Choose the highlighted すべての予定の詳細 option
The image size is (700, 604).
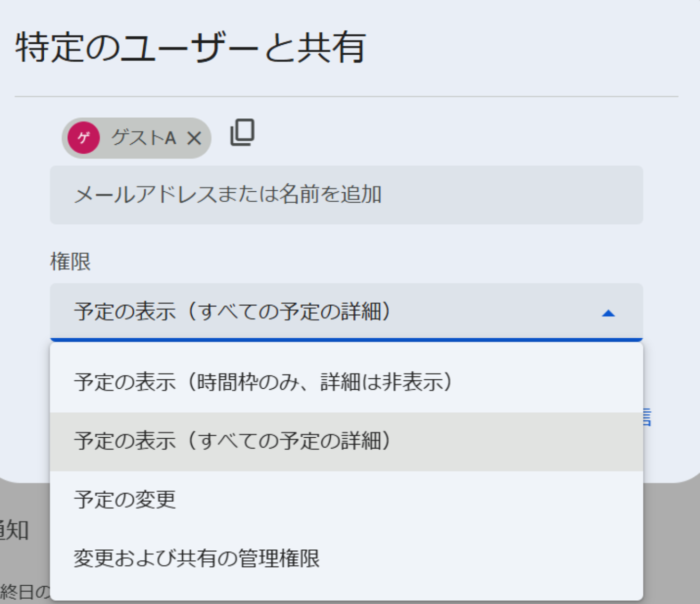(x=232, y=441)
